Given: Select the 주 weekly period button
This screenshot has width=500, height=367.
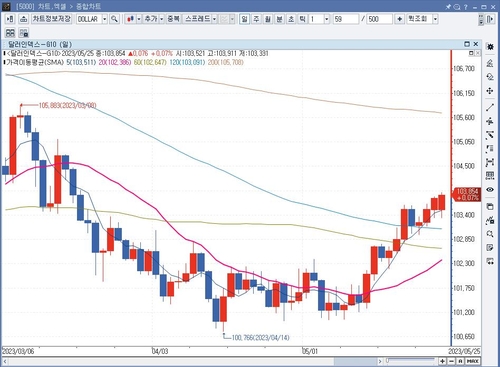Looking at the screenshot, I should point(256,19).
